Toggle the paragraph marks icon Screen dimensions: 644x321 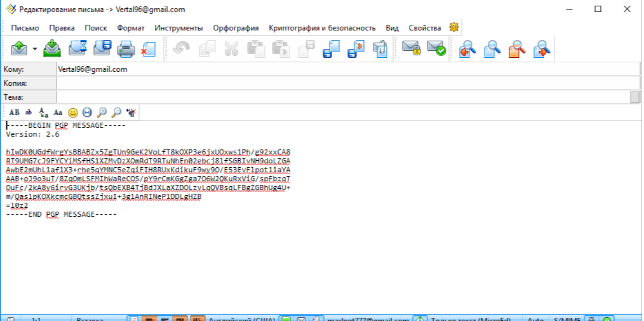pyautogui.click(x=131, y=113)
